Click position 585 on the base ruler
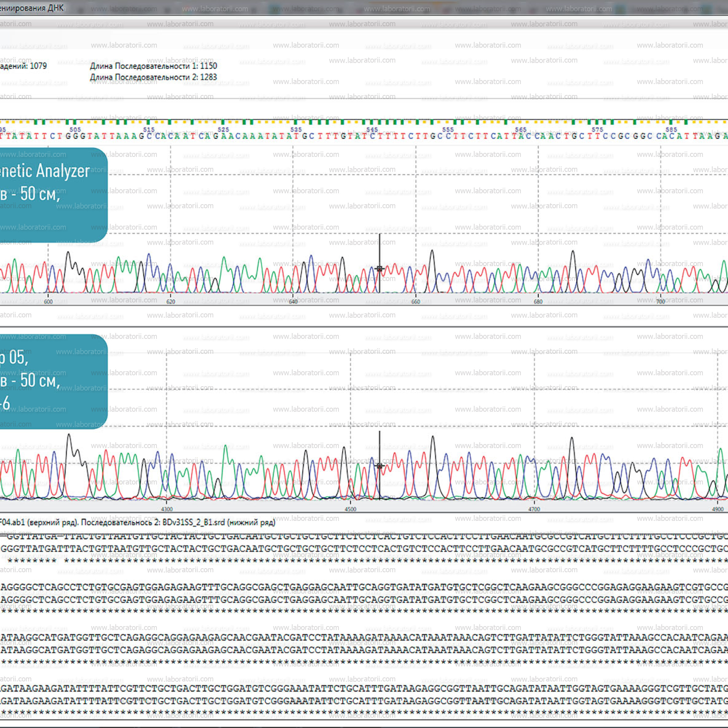728x728 pixels. point(672,129)
